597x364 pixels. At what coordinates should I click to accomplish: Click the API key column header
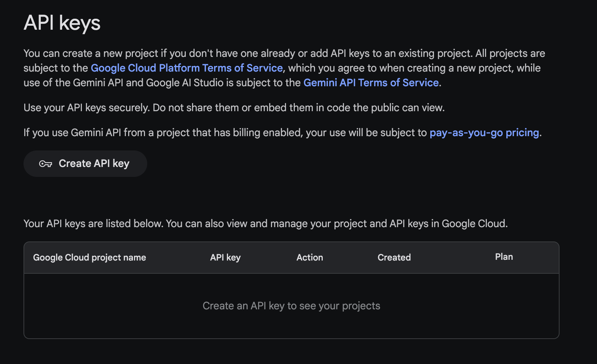pos(225,258)
